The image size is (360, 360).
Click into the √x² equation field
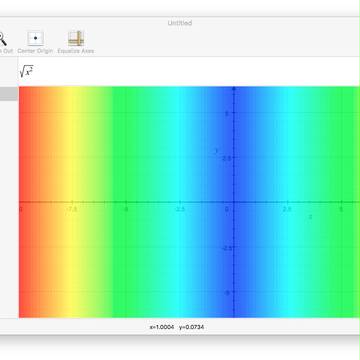tap(189, 71)
